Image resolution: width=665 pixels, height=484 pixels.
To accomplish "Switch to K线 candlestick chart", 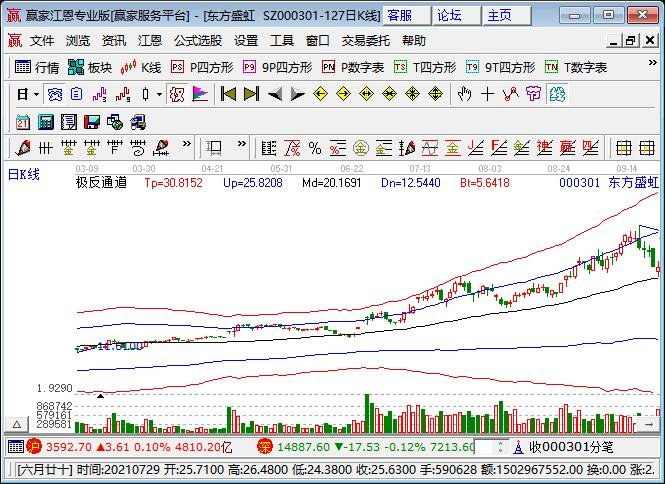I will click(141, 67).
